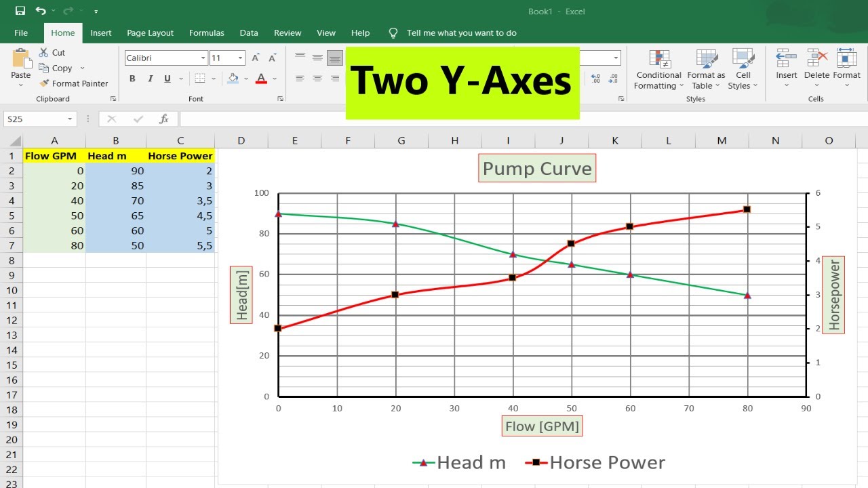The image size is (868, 488).
Task: Switch to the Formulas tab
Action: tap(207, 33)
